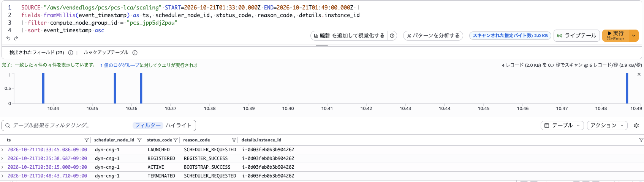Undo the last query edit
Viewport: 644px width, 182px height.
click(x=8, y=38)
